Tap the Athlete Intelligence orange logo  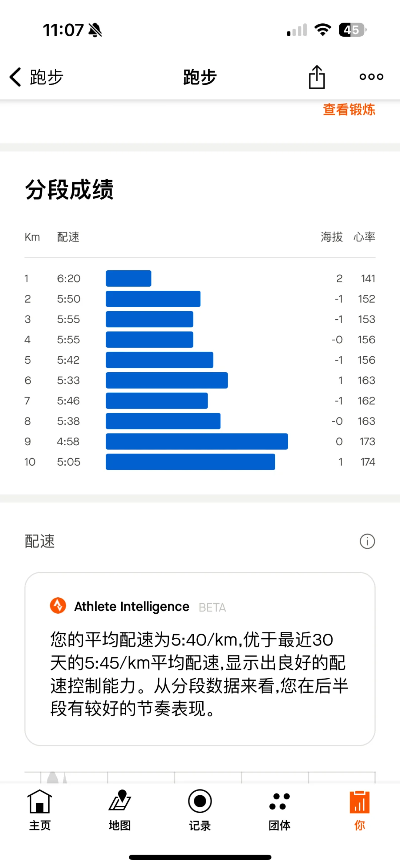[x=58, y=606]
